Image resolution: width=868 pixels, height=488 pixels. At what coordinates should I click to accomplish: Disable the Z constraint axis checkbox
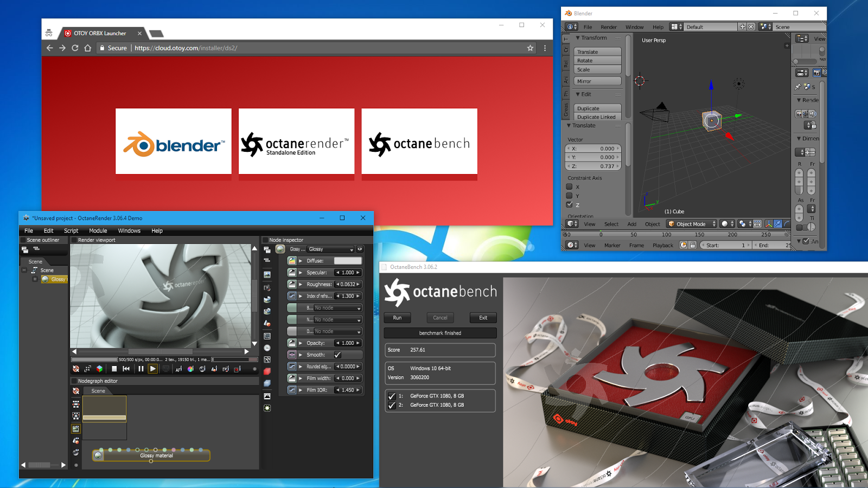tap(569, 204)
